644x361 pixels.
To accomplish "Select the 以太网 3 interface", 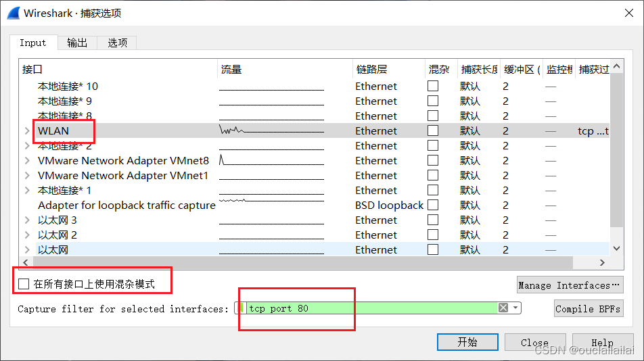I will pyautogui.click(x=57, y=220).
